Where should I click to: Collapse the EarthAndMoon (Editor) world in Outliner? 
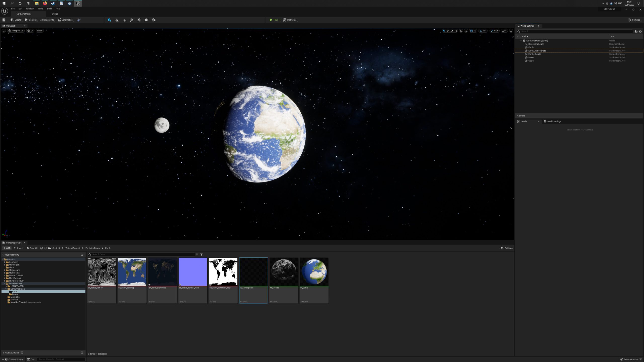click(521, 41)
